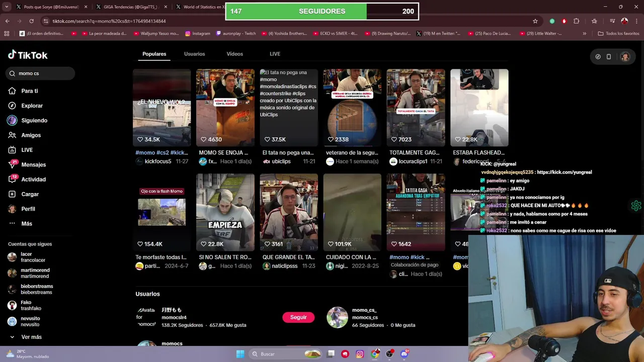
Task: Switch to the Usuarios tab
Action: (x=194, y=54)
